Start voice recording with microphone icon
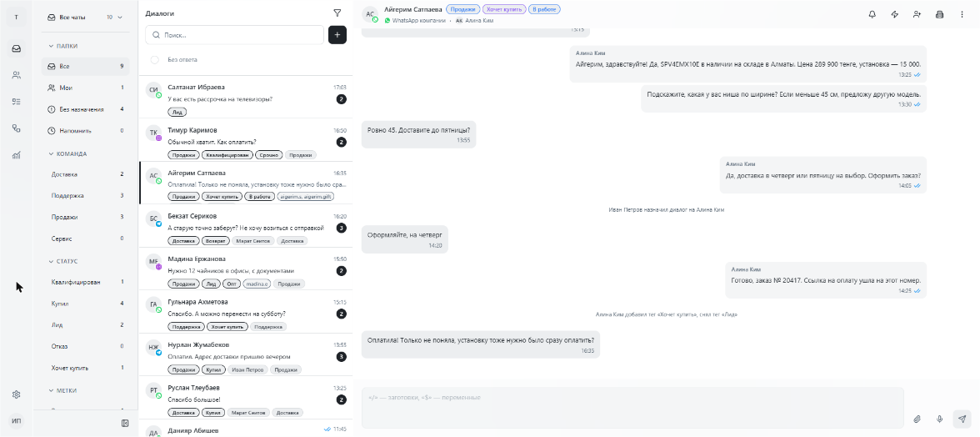 click(939, 419)
